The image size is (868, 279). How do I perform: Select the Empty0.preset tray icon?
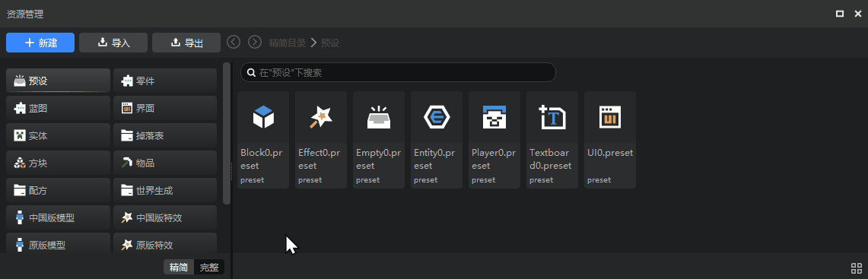coord(379,117)
